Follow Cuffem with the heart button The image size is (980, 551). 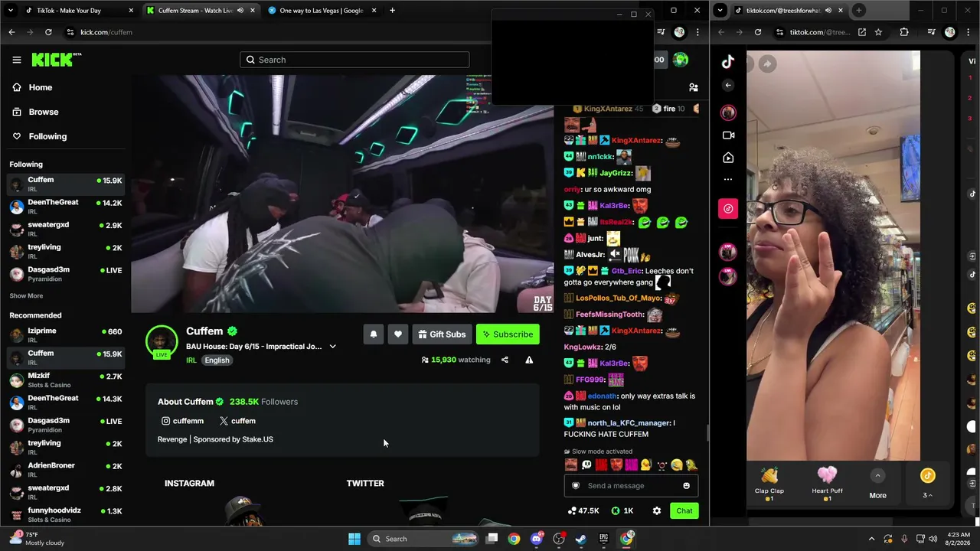click(x=398, y=334)
